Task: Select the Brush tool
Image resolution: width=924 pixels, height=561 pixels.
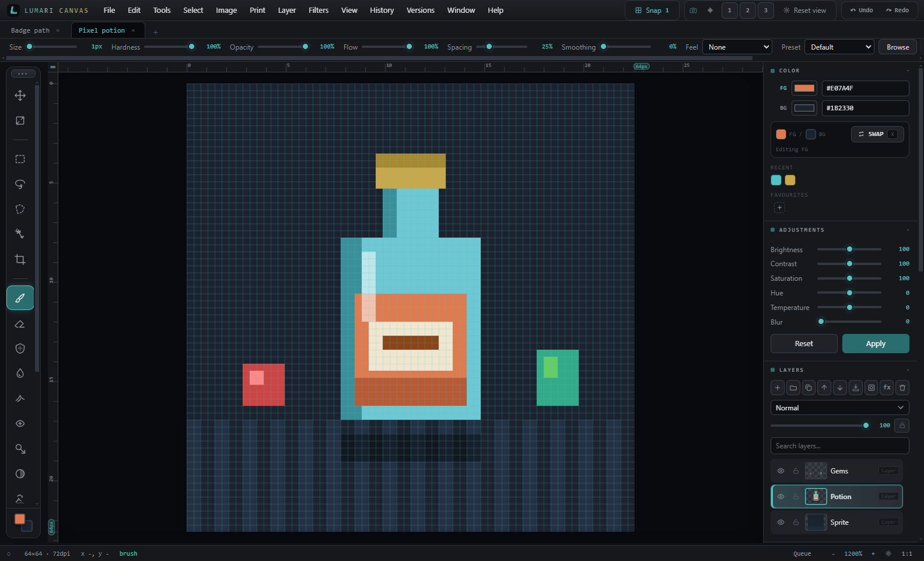Action: pos(20,298)
